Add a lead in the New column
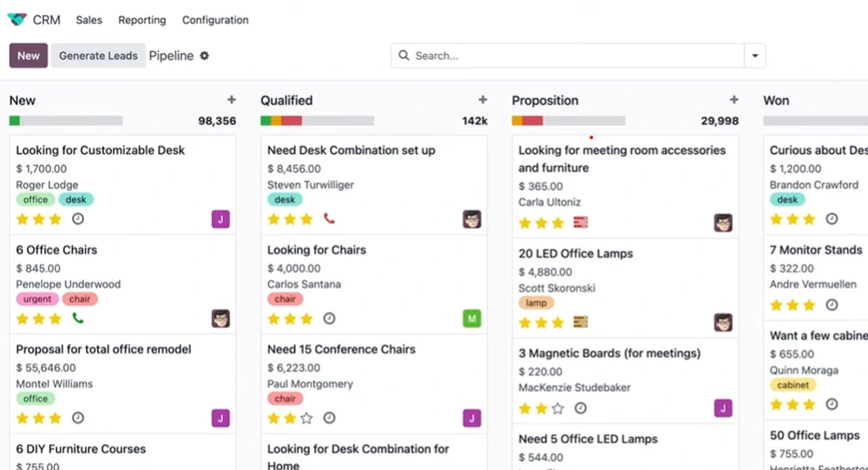The image size is (868, 470). pyautogui.click(x=232, y=100)
